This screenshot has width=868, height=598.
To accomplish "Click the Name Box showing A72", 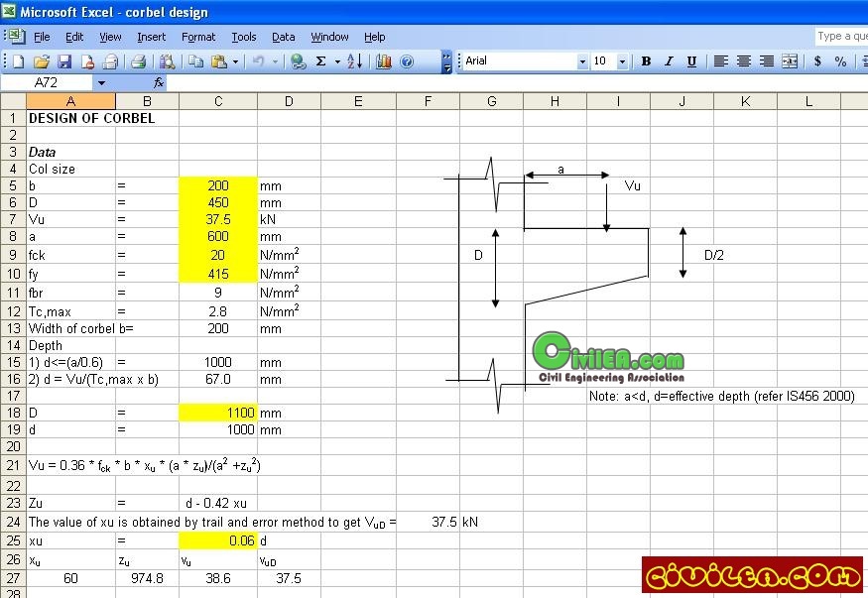I will point(47,83).
